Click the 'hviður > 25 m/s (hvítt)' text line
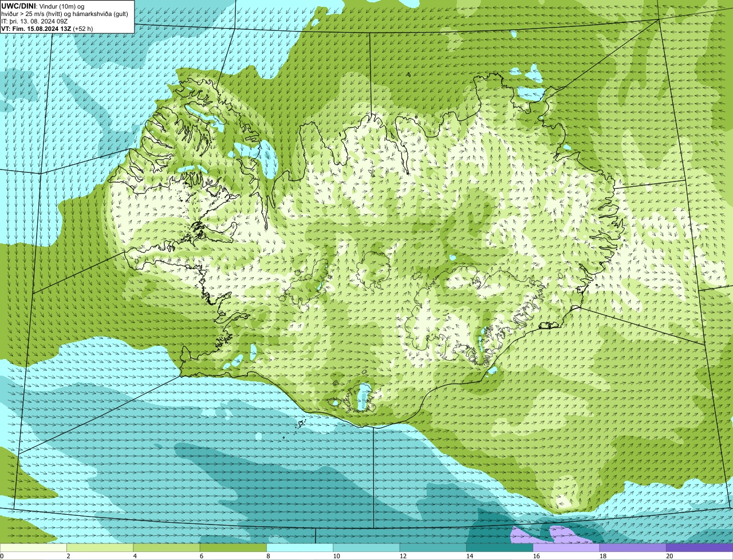The image size is (733, 560). [66, 14]
